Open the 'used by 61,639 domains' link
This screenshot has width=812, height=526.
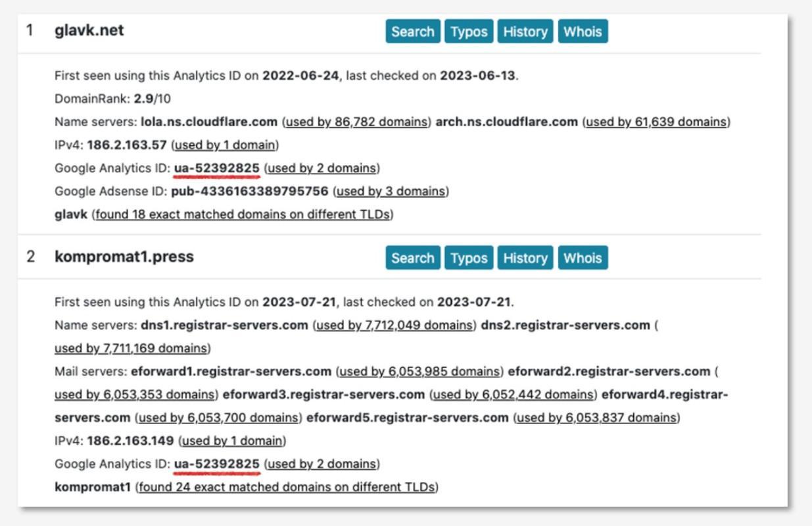(656, 122)
